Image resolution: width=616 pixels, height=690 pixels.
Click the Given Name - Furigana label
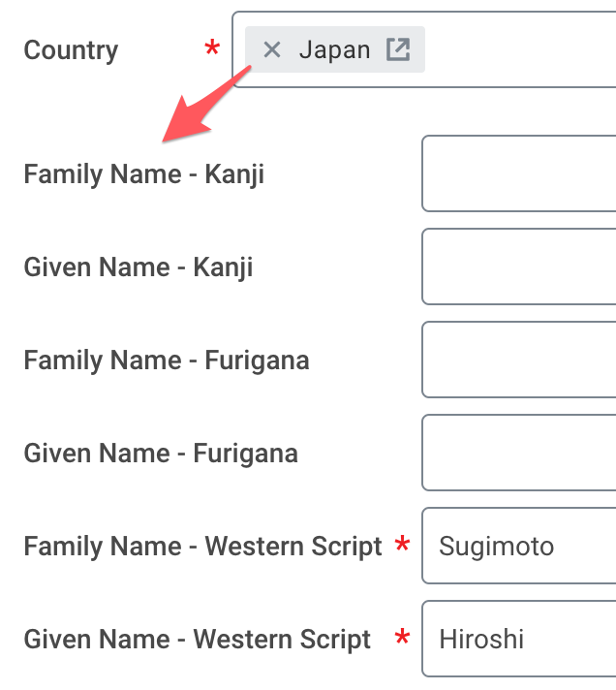pos(161,454)
